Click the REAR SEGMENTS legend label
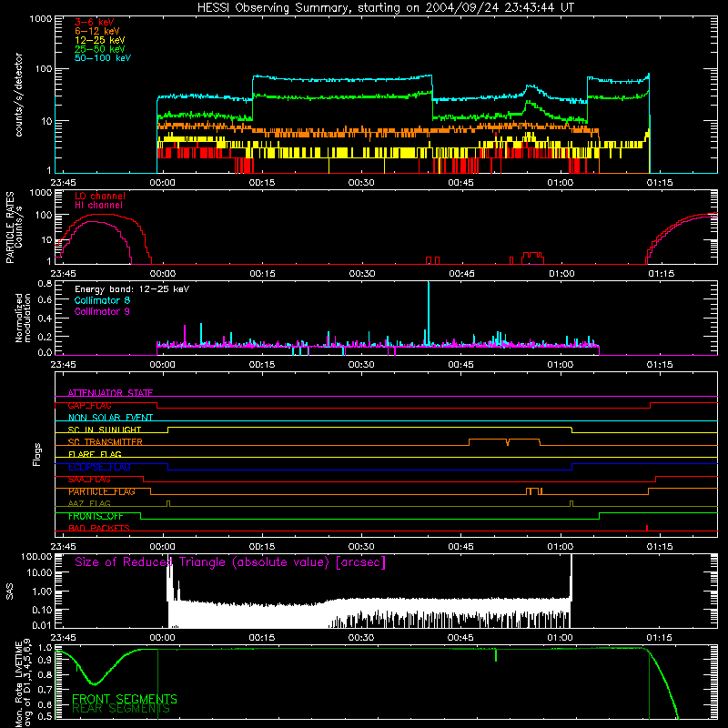Screen dimensions: 728x728 [121, 709]
